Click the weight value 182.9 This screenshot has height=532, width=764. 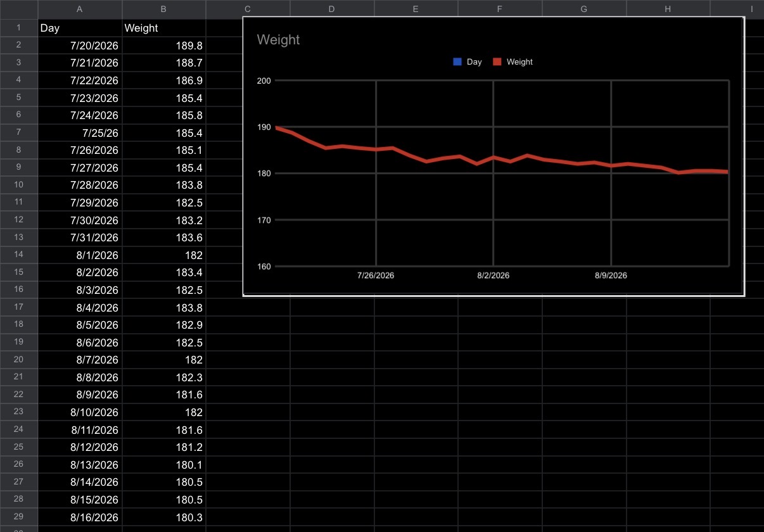(x=164, y=325)
